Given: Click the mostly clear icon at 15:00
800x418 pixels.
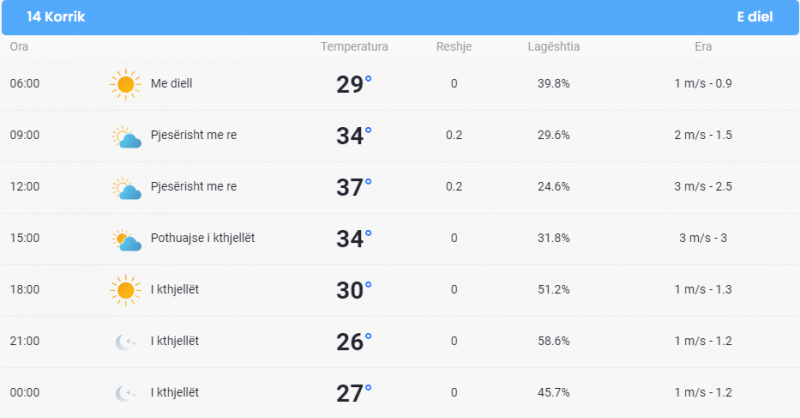Looking at the screenshot, I should tap(127, 240).
